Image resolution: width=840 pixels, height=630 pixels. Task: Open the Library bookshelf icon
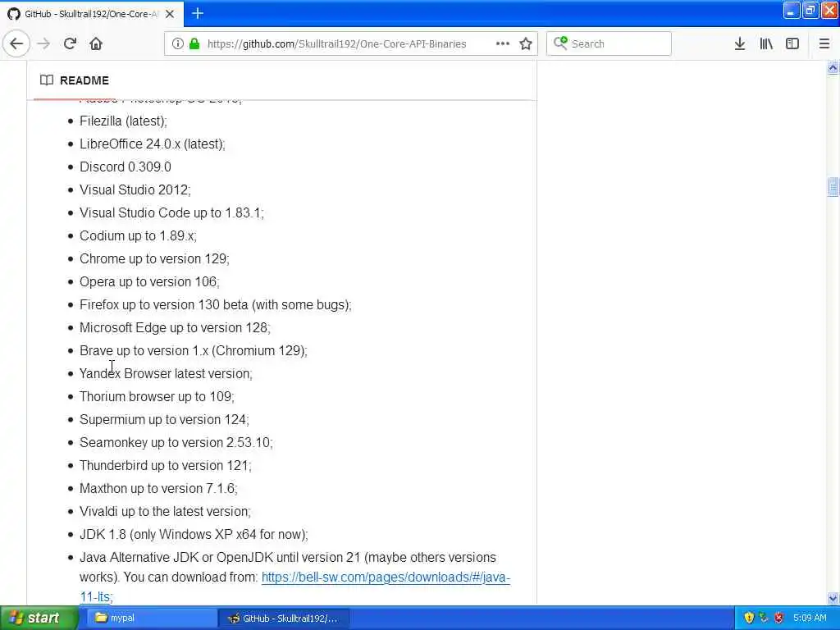click(x=766, y=44)
